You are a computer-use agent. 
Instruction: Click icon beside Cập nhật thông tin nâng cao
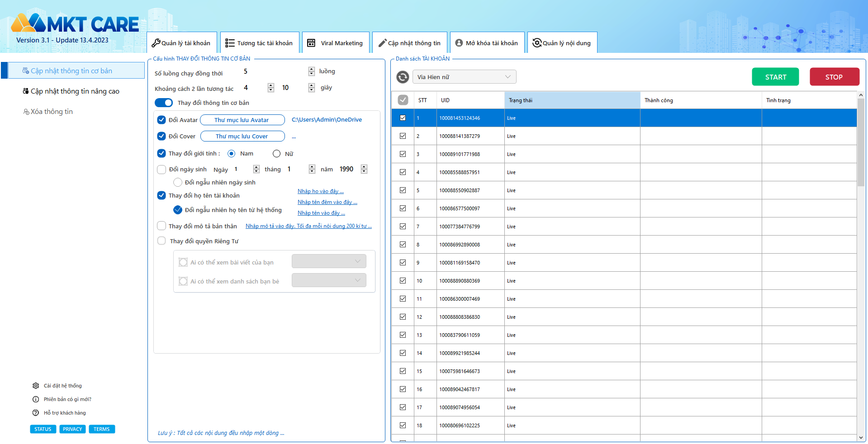[26, 91]
